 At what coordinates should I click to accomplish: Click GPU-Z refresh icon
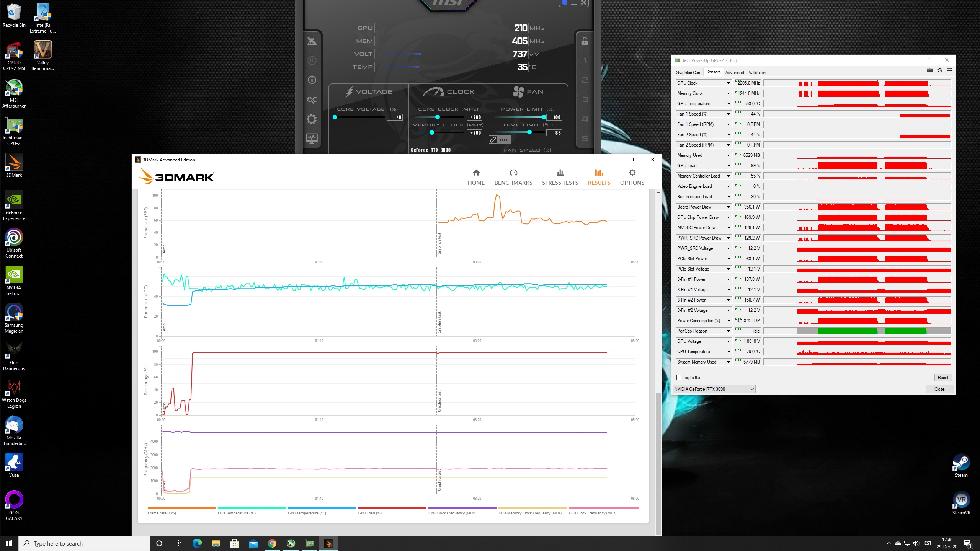[939, 71]
